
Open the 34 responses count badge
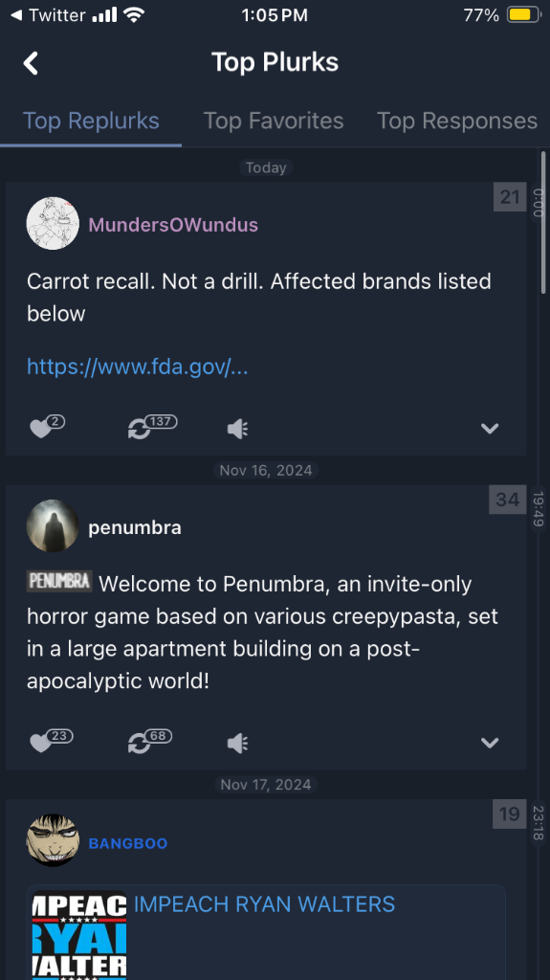(508, 500)
